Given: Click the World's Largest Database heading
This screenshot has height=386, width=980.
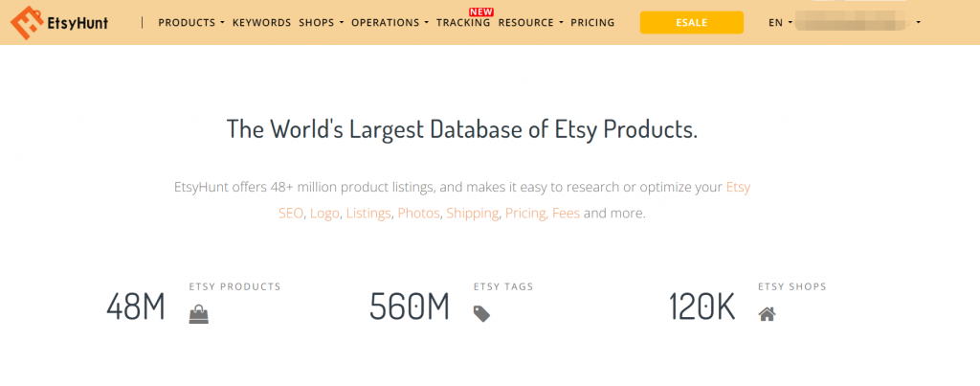Looking at the screenshot, I should click(x=462, y=129).
